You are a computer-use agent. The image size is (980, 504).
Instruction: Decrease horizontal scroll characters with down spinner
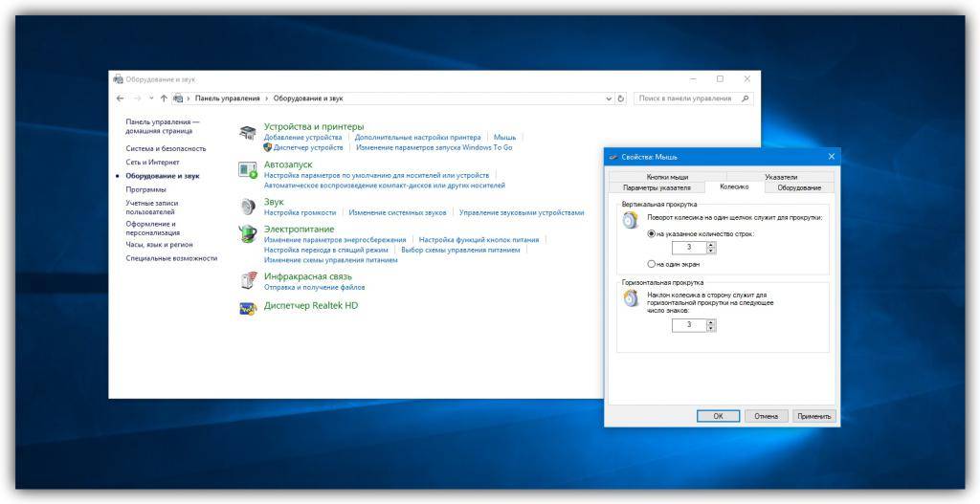[711, 328]
